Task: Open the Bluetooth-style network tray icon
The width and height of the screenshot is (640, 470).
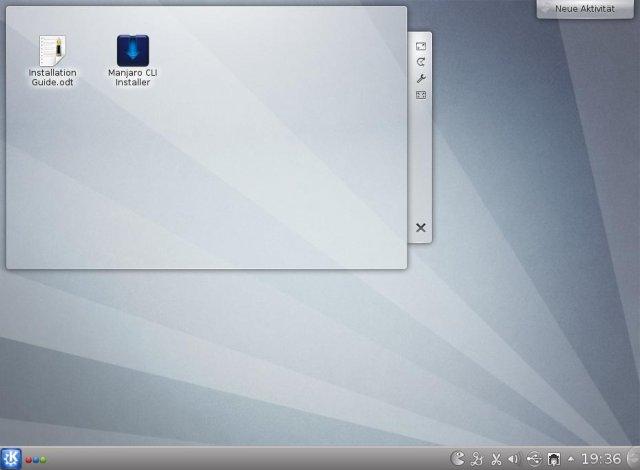Action: click(x=477, y=459)
